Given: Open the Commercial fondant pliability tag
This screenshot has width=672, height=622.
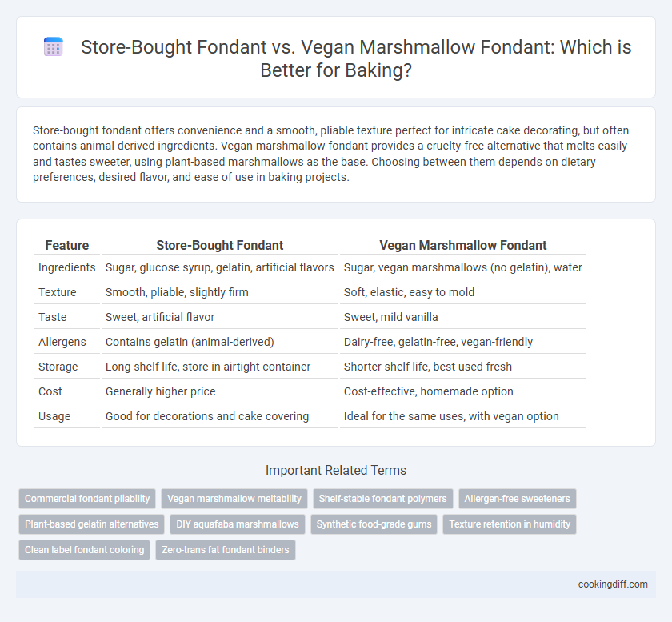Looking at the screenshot, I should [x=87, y=499].
